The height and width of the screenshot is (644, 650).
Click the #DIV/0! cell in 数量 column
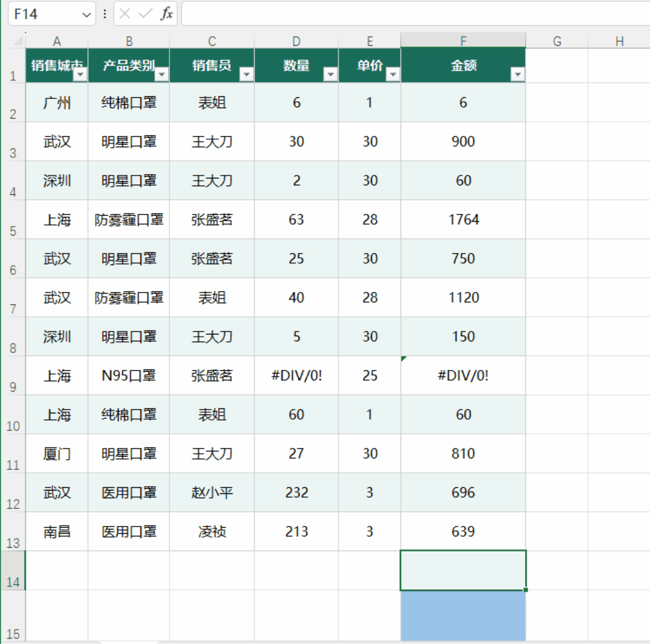coord(296,375)
